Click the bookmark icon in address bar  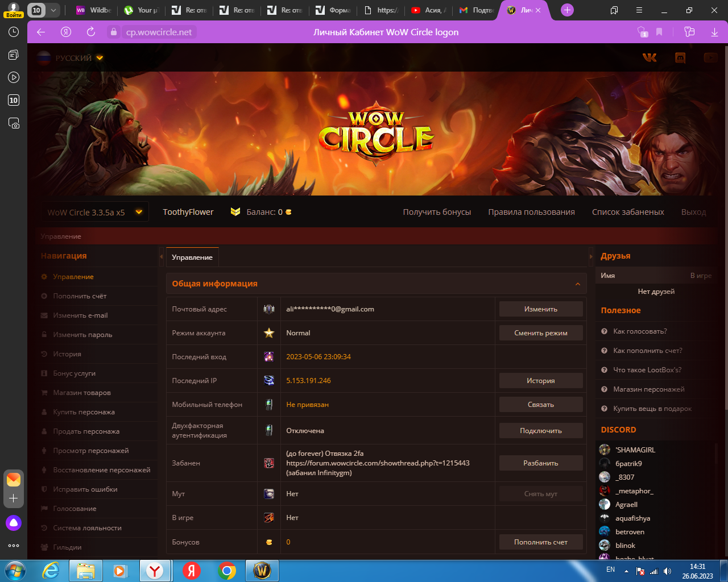point(659,32)
